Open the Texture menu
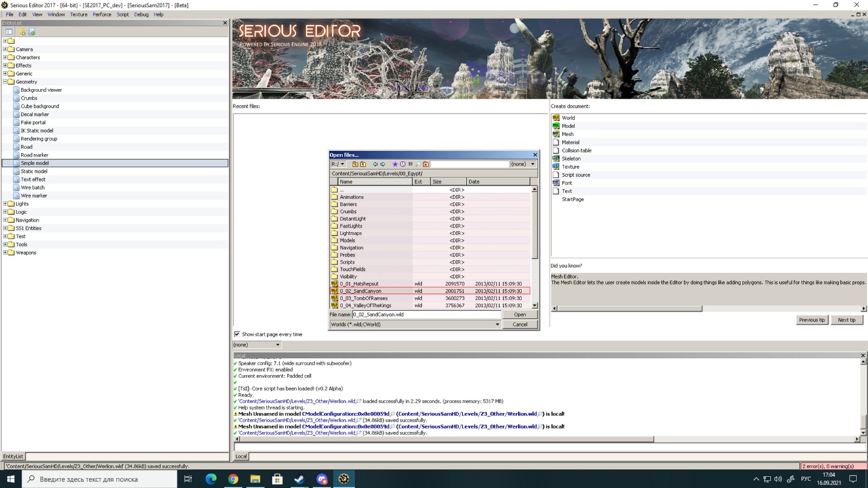Image resolution: width=868 pixels, height=488 pixels. pyautogui.click(x=79, y=14)
